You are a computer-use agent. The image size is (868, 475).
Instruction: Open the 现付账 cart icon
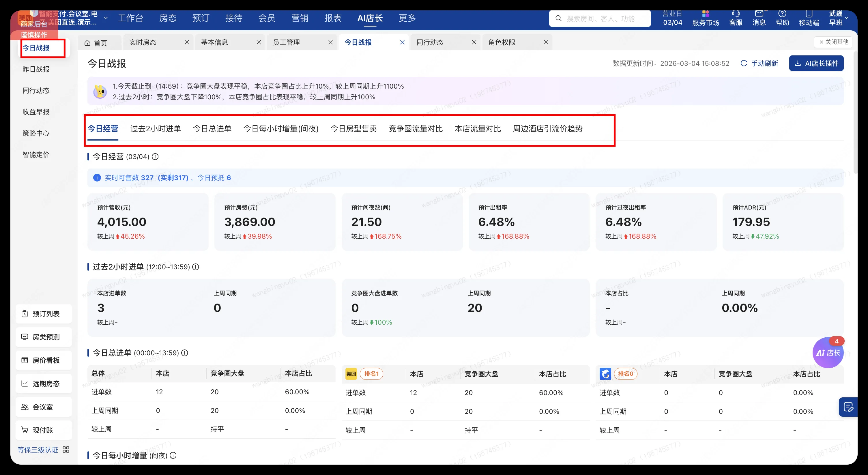(x=43, y=430)
